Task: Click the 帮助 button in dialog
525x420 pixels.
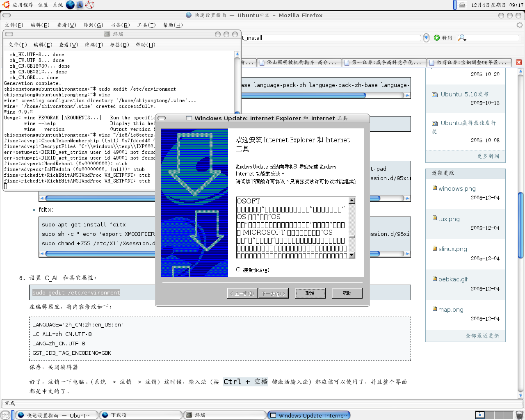Action: (x=347, y=293)
